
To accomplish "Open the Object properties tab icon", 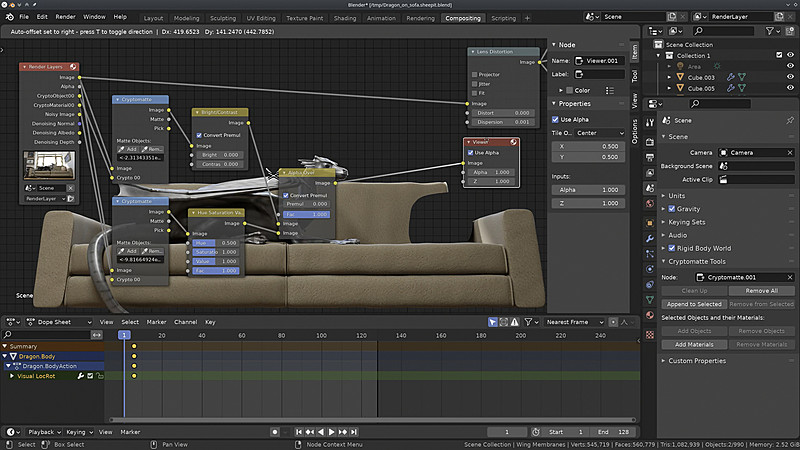I will coord(650,223).
